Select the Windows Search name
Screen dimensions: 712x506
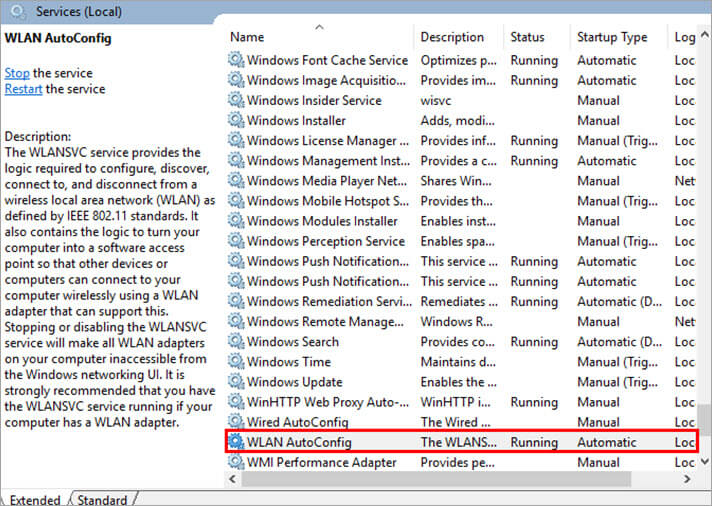[x=293, y=342]
